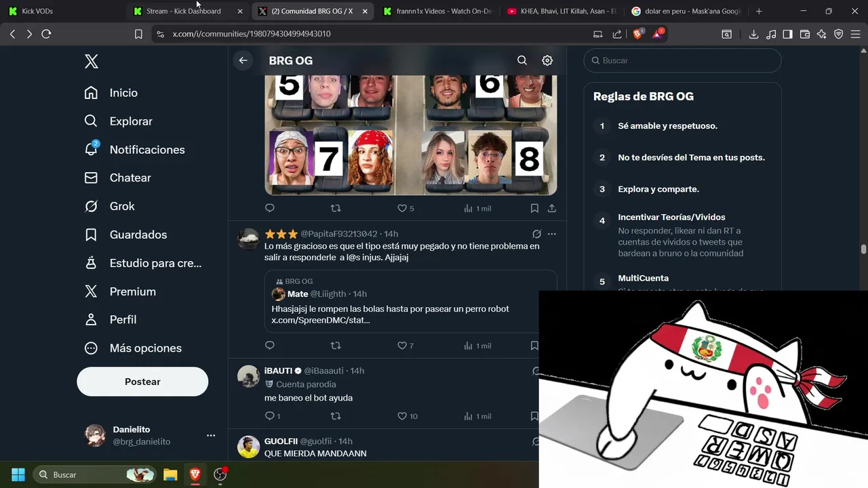Switch to dolar en peru Google tab
This screenshot has width=868, height=488.
[686, 11]
